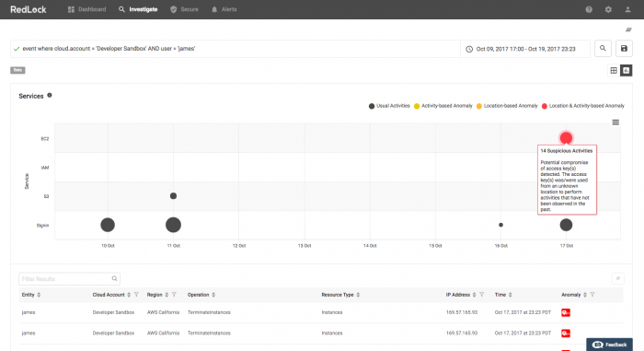Save the current query with the disk icon

click(624, 49)
